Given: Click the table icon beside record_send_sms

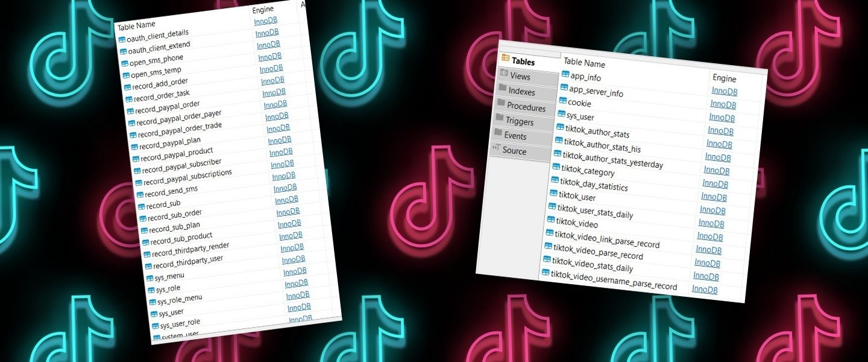Looking at the screenshot, I should click(x=140, y=194).
